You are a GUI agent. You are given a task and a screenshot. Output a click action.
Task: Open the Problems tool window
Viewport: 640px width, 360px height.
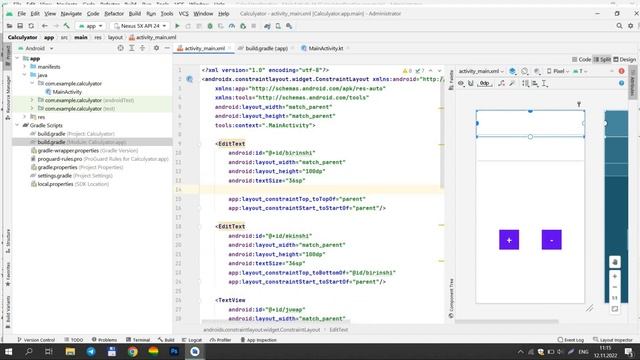pos(104,340)
